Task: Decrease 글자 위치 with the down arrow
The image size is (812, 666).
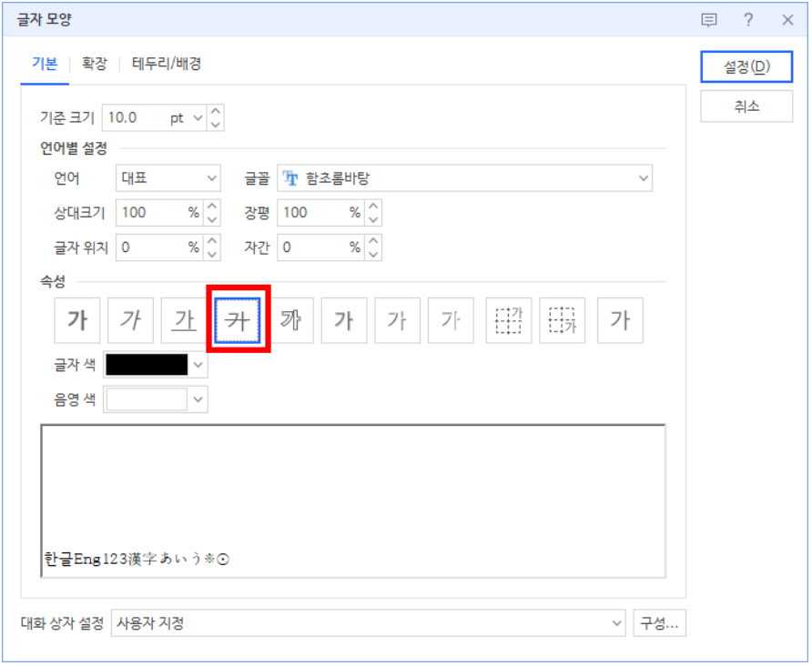Action: [212, 254]
